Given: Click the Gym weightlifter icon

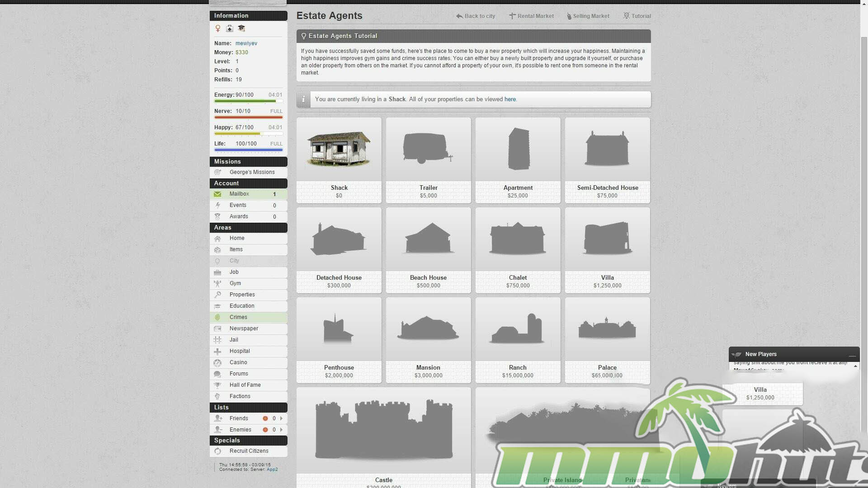Looking at the screenshot, I should pos(217,284).
